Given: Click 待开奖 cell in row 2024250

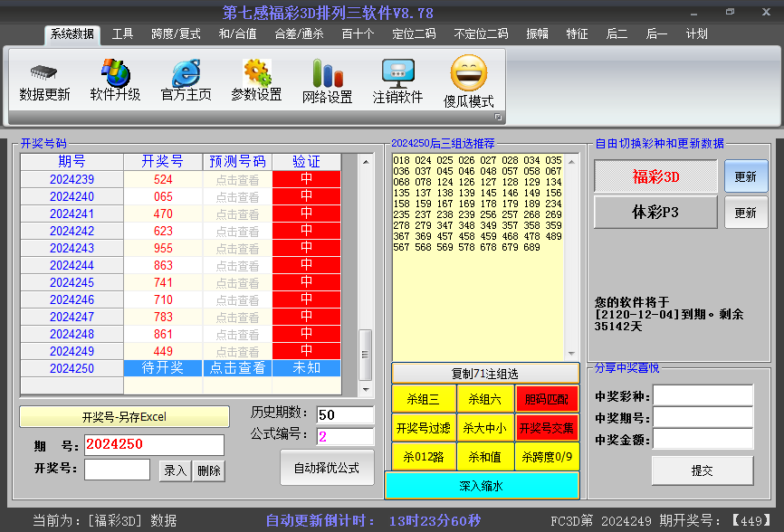Looking at the screenshot, I should coord(163,368).
